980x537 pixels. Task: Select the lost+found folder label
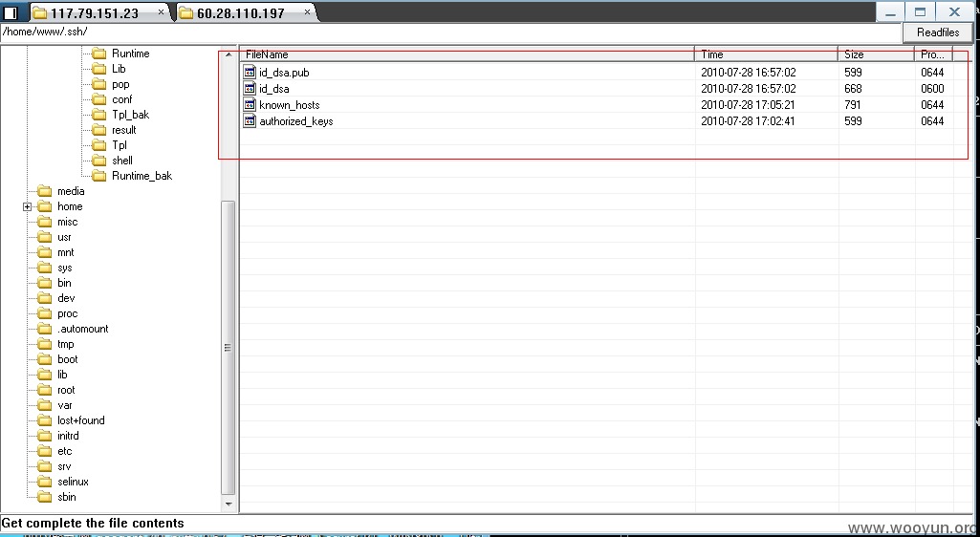click(81, 420)
